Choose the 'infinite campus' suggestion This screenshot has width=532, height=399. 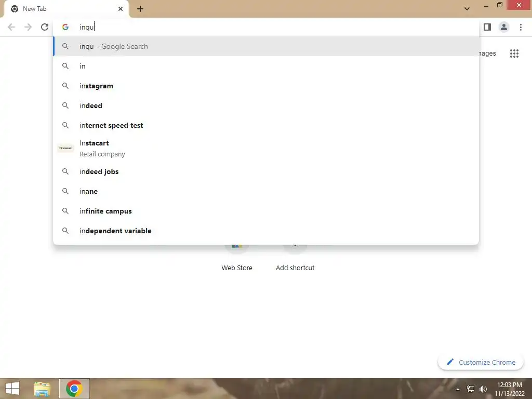pyautogui.click(x=266, y=211)
